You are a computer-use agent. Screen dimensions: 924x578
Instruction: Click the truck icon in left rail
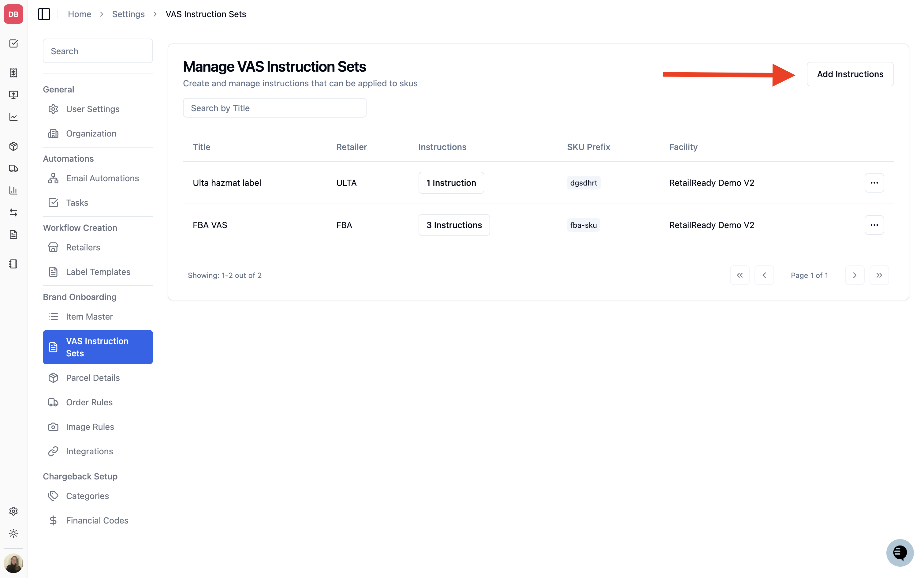(13, 168)
